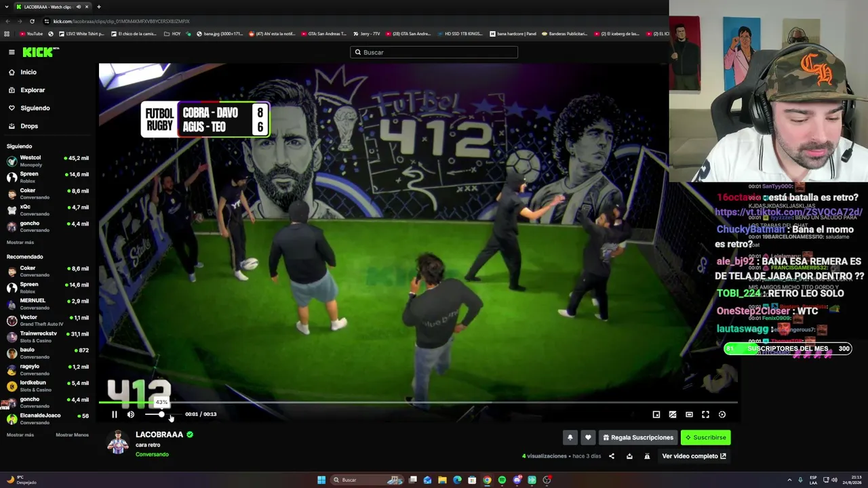
Task: Open Westcol channel in Siguiendo list
Action: click(x=47, y=161)
